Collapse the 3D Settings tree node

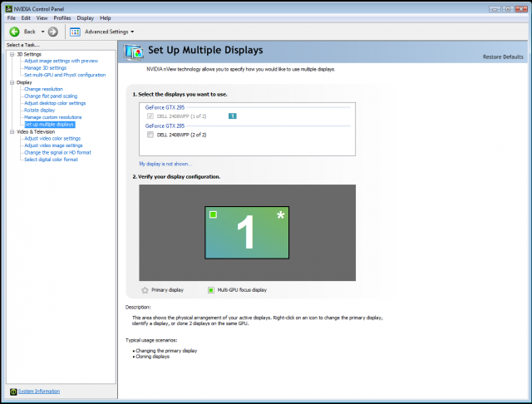click(12, 54)
